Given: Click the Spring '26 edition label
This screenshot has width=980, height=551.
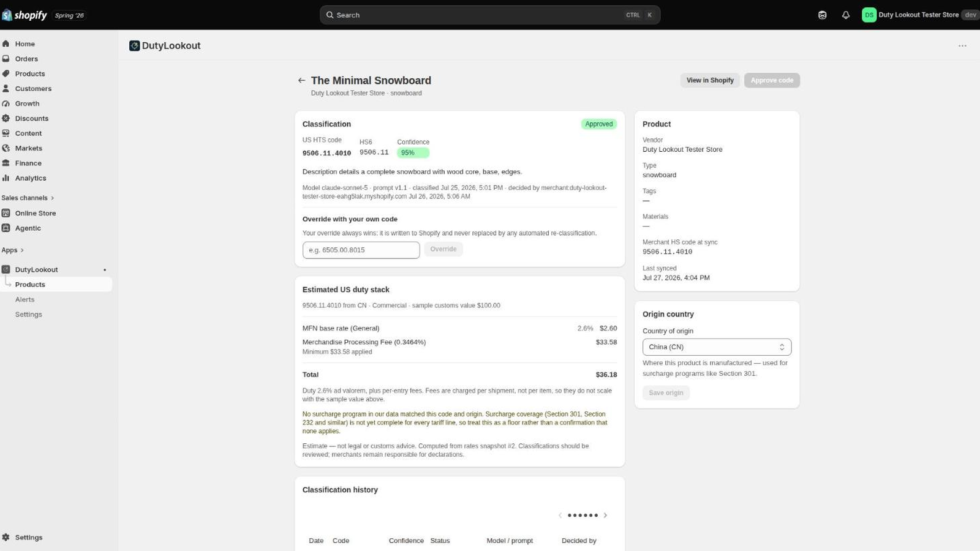Looking at the screenshot, I should pyautogui.click(x=69, y=15).
